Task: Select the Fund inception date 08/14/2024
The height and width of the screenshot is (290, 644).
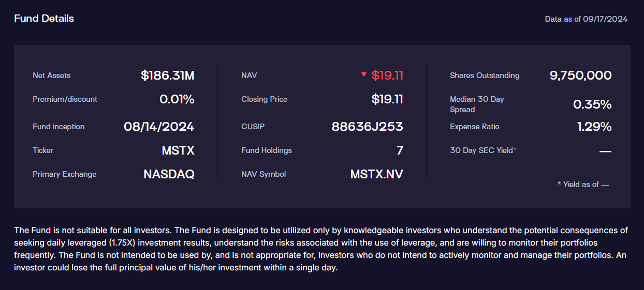Action: point(159,127)
